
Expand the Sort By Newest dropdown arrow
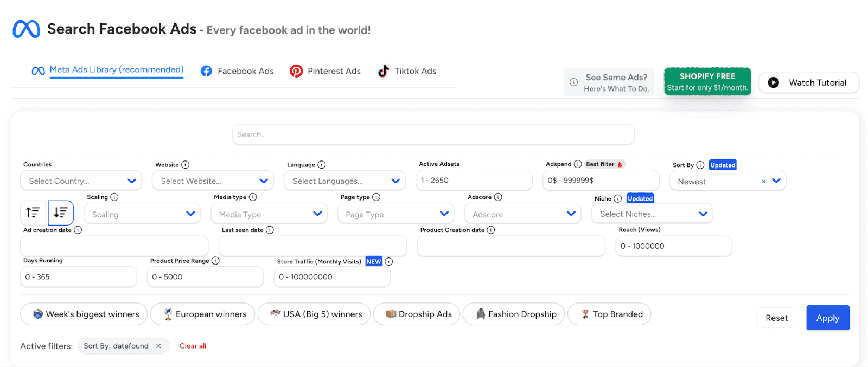coord(776,181)
